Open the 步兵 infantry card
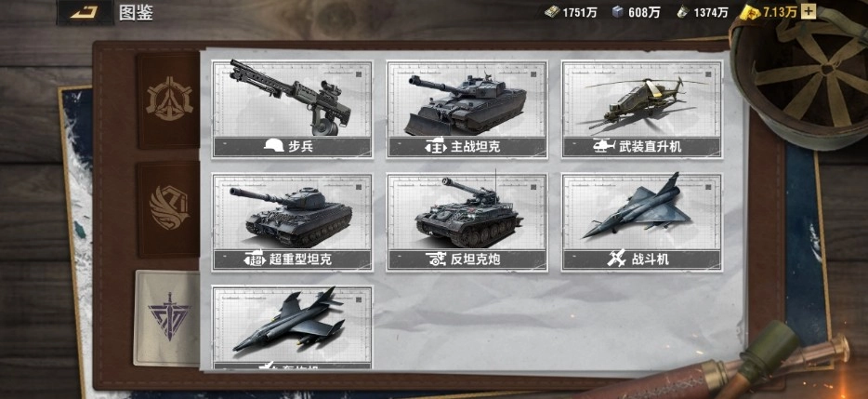The image size is (868, 399). click(x=293, y=109)
